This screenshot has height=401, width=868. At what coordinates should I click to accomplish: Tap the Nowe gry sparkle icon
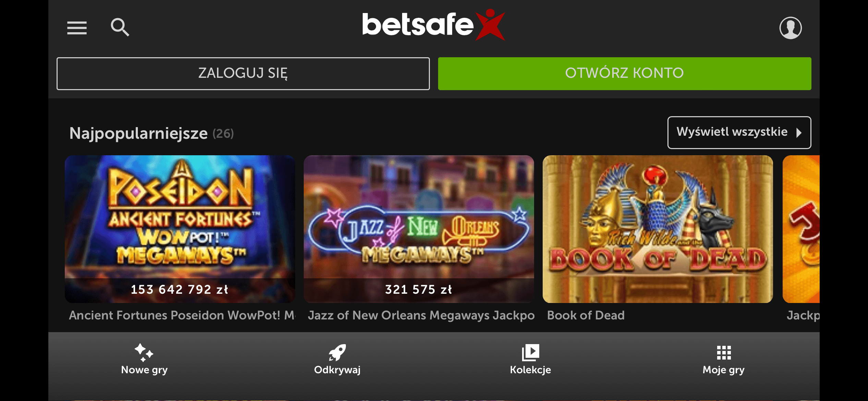coord(144,352)
